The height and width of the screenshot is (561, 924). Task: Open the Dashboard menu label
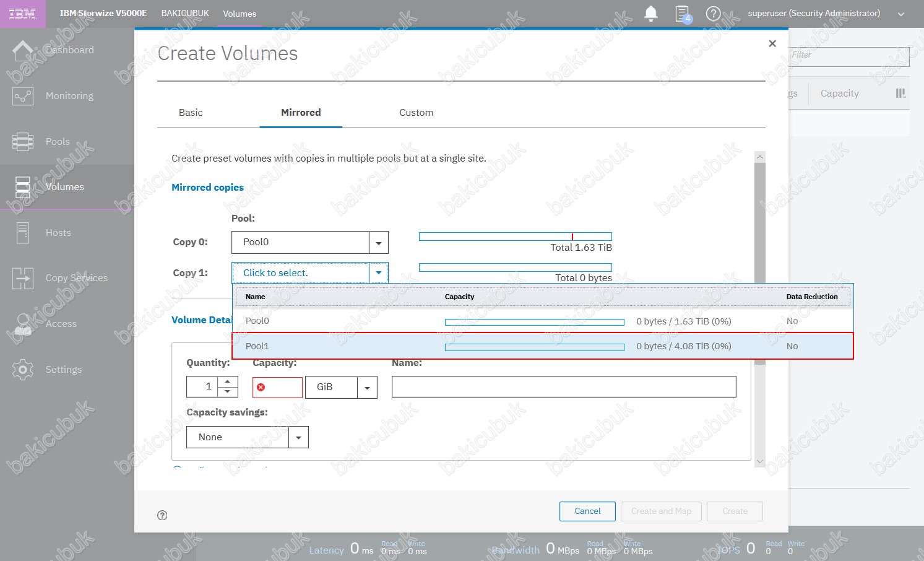click(x=70, y=50)
